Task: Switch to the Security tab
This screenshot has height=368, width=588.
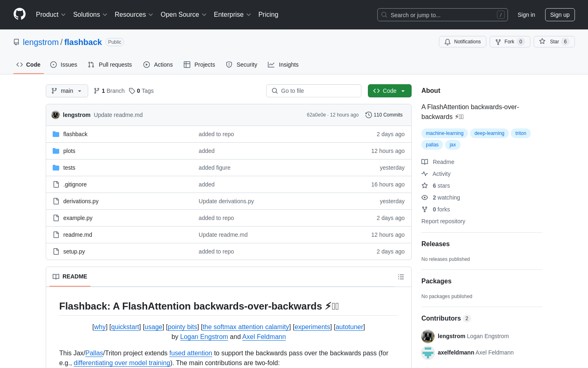Action: (241, 65)
